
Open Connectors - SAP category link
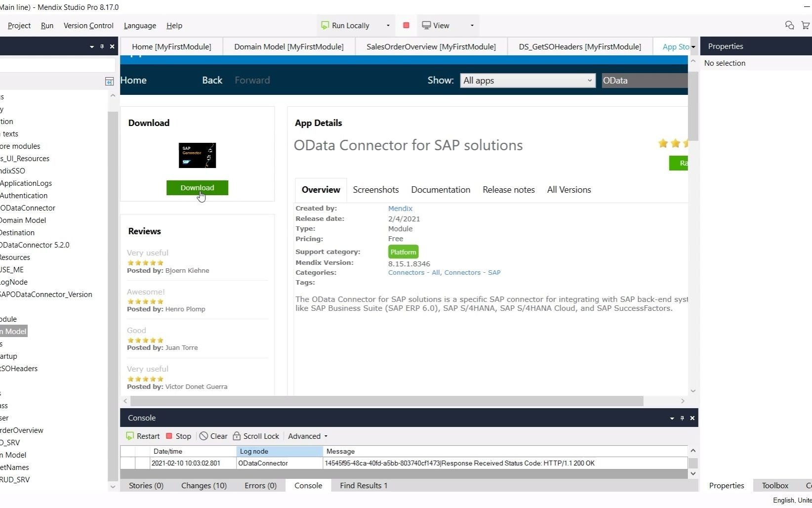pyautogui.click(x=472, y=272)
